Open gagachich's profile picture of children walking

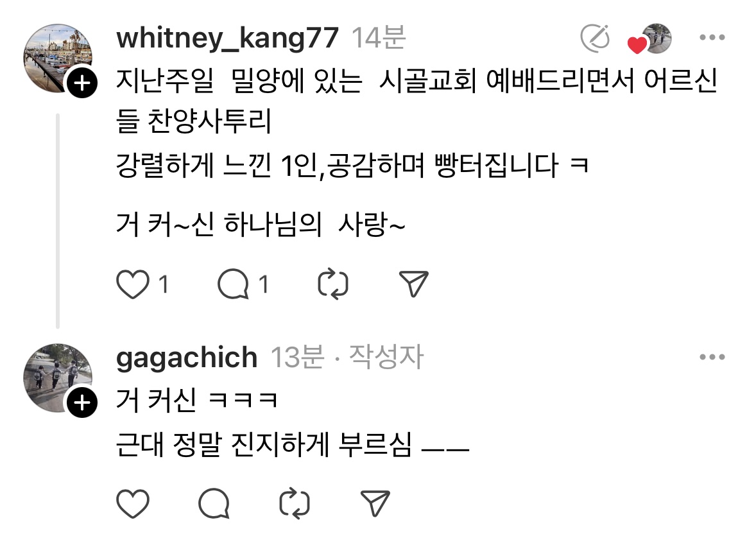[57, 377]
